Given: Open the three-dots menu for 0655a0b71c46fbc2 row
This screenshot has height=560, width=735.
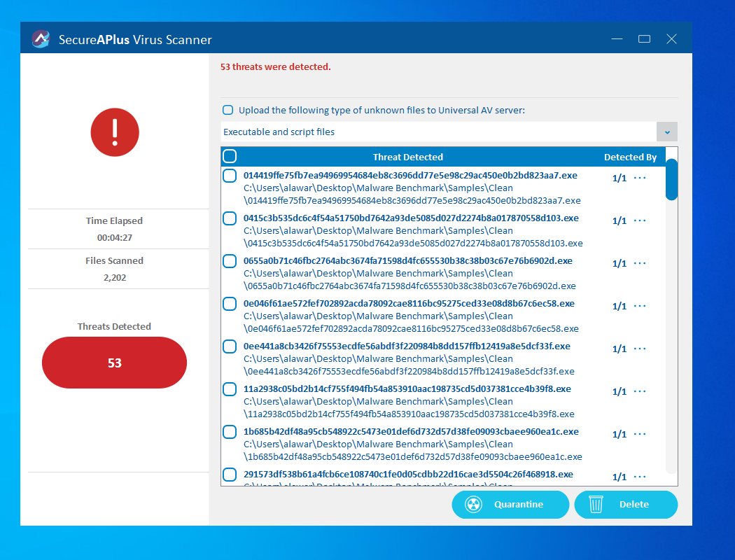Looking at the screenshot, I should (640, 263).
